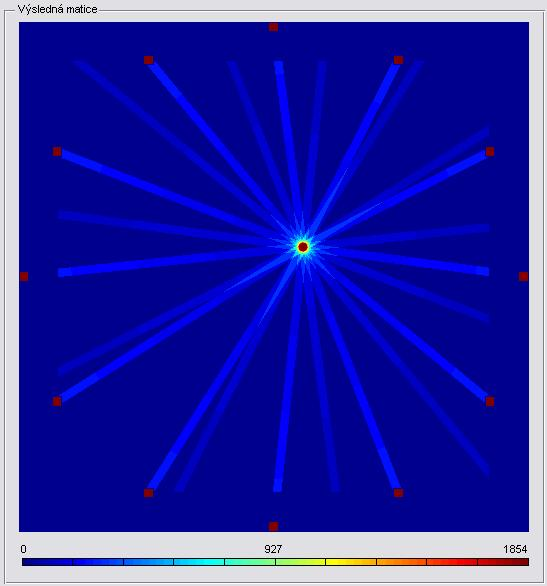The width and height of the screenshot is (547, 586).
Task: Click the red hotspot at the beam intersection
Action: (303, 247)
